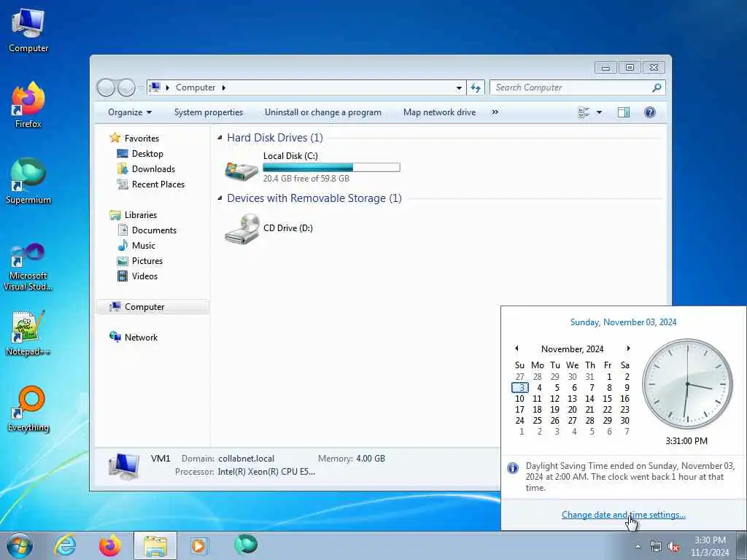Click the Windows Explorer taskbar button

click(x=155, y=545)
